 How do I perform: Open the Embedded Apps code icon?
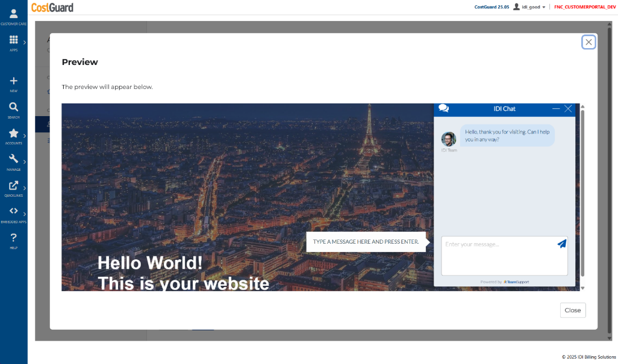[x=13, y=211]
